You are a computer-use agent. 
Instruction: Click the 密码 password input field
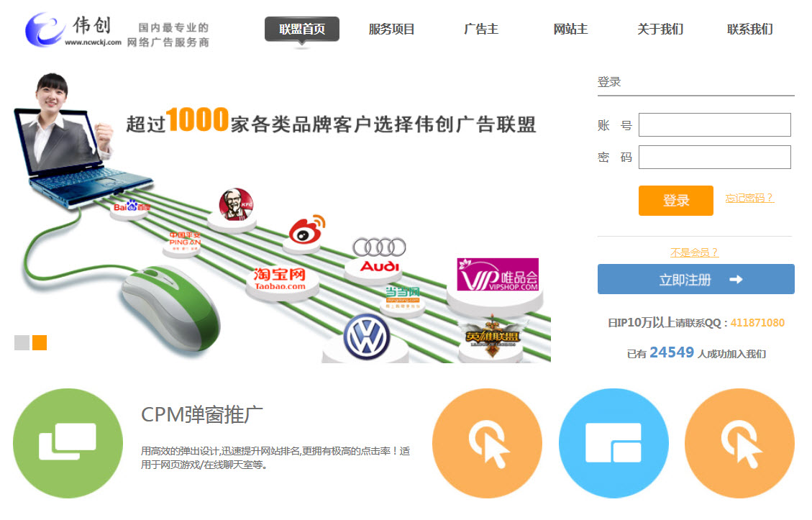(714, 157)
